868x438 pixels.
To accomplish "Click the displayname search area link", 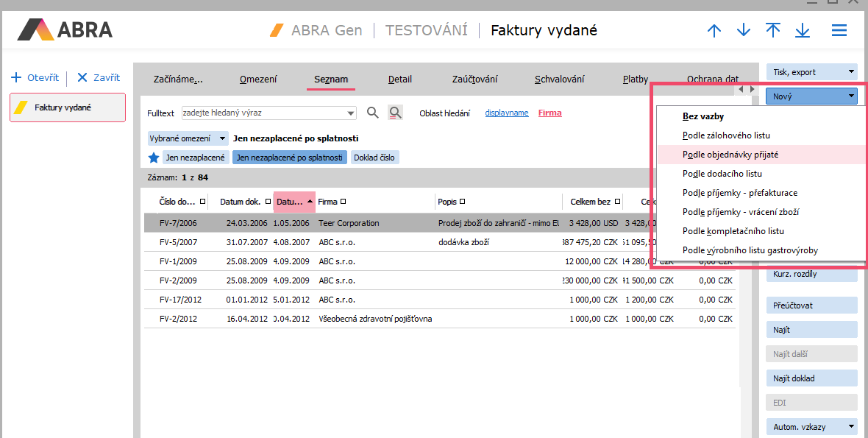I will click(507, 113).
